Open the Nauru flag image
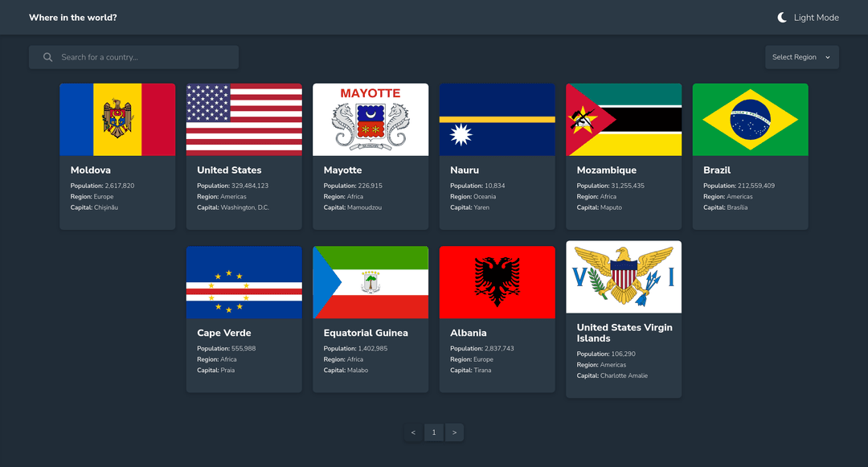Screen dimensions: 868x467 point(497,120)
